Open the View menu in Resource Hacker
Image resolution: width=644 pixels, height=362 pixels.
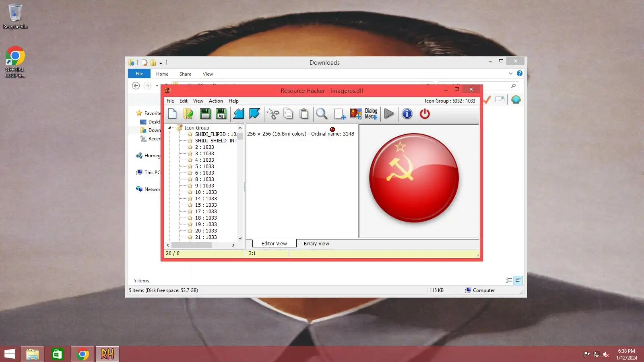(198, 101)
